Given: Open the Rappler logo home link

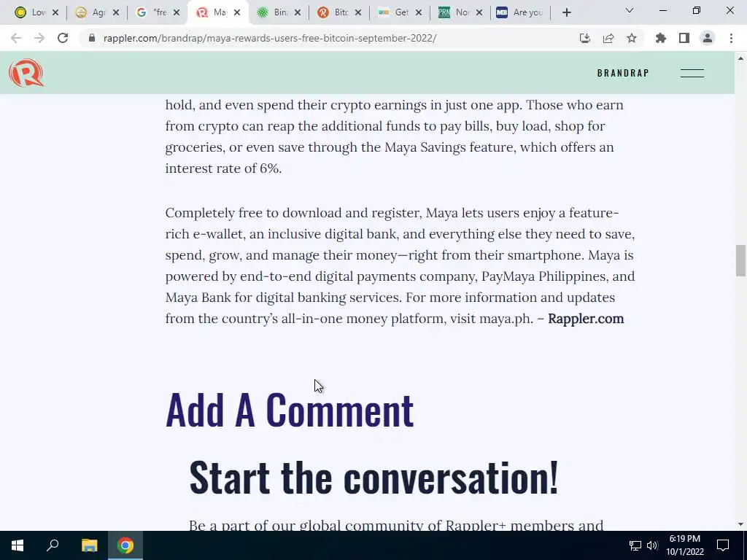Looking at the screenshot, I should tap(26, 73).
